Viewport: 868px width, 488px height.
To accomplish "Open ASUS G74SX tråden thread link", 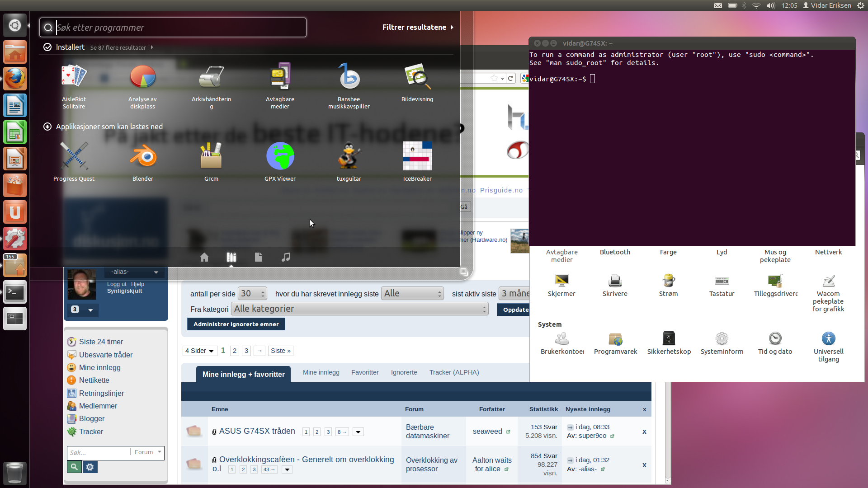I will click(x=257, y=431).
